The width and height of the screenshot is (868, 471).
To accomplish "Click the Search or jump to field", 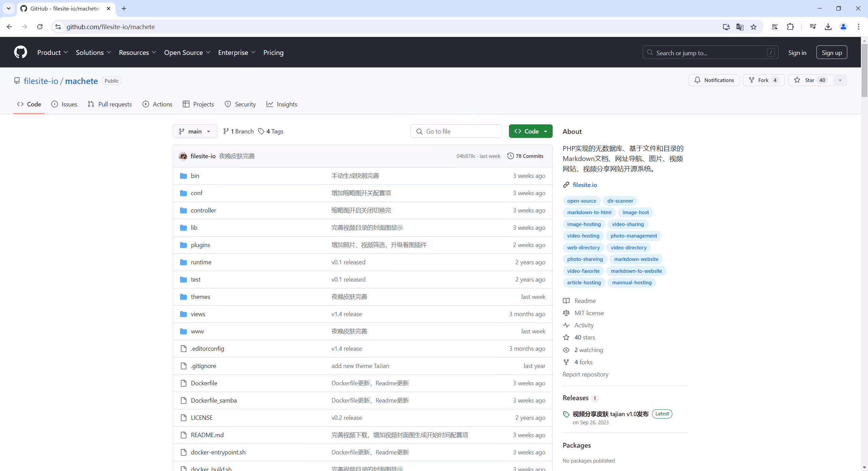I will pos(710,53).
